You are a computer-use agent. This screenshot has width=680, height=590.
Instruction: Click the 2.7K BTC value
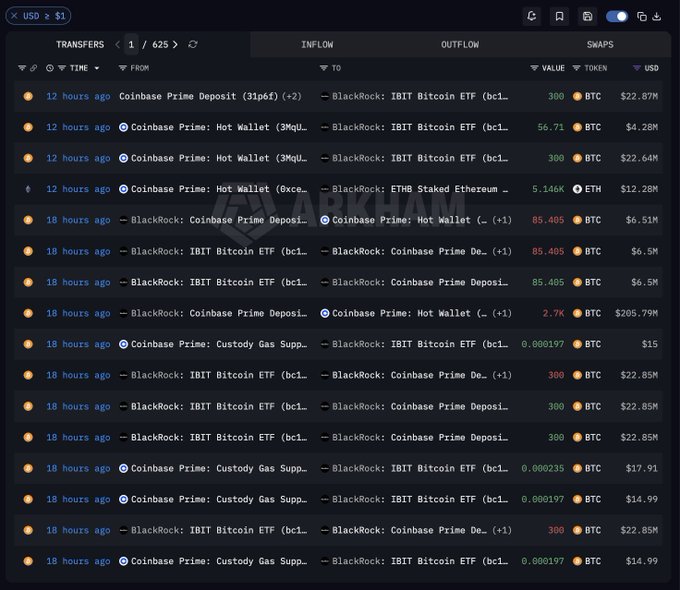[553, 313]
